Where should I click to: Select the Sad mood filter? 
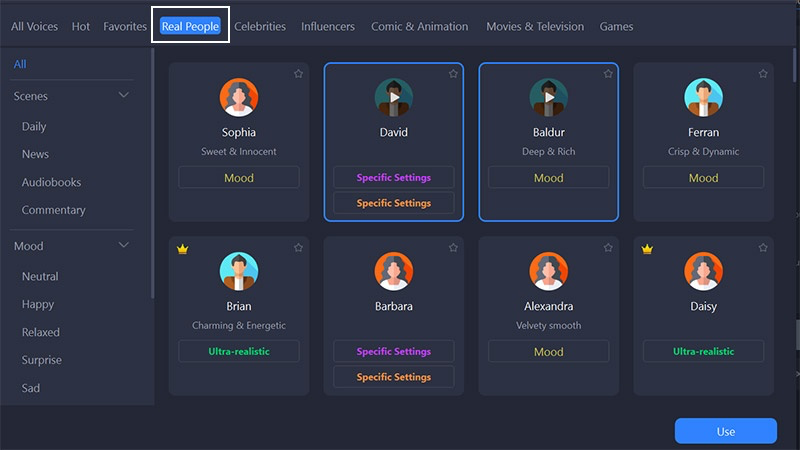coord(31,388)
